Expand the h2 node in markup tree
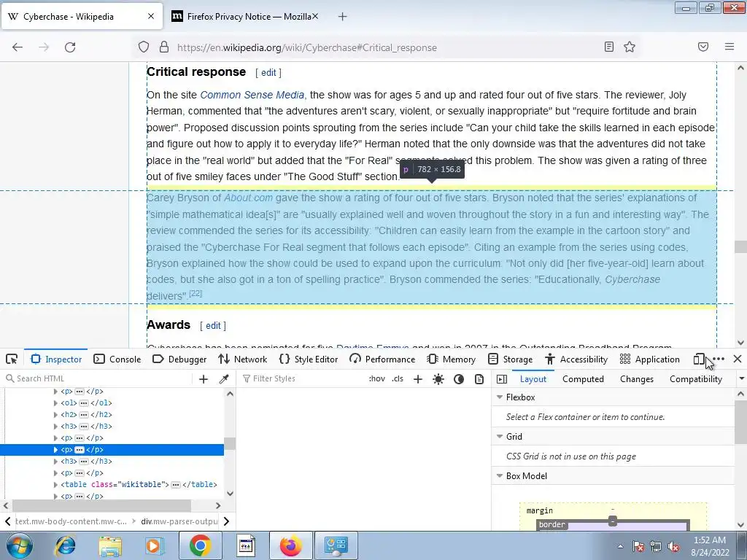Screen dimensions: 747x560 (x=55, y=415)
